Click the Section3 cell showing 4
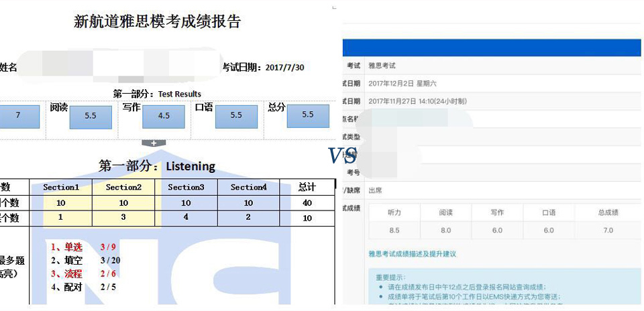644x311 pixels. 186,218
